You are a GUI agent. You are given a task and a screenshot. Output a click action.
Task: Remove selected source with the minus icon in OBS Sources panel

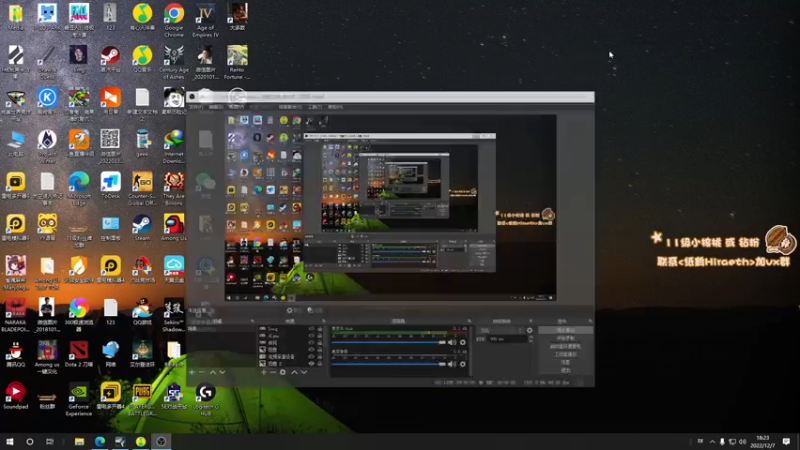pos(273,372)
